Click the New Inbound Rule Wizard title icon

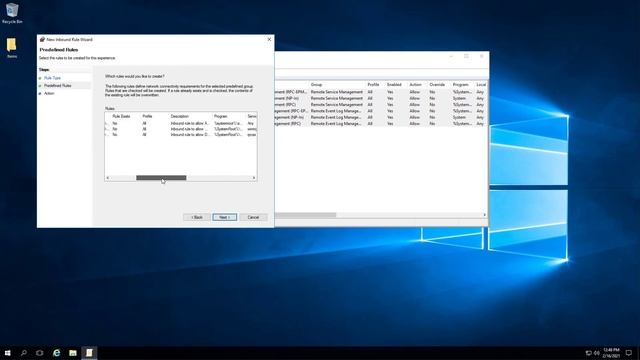pyautogui.click(x=42, y=40)
